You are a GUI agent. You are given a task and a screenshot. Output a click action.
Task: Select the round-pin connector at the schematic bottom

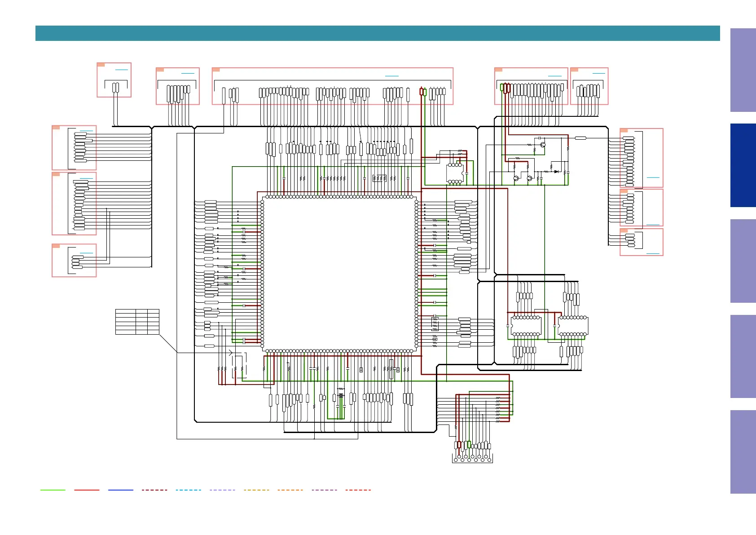(x=473, y=458)
